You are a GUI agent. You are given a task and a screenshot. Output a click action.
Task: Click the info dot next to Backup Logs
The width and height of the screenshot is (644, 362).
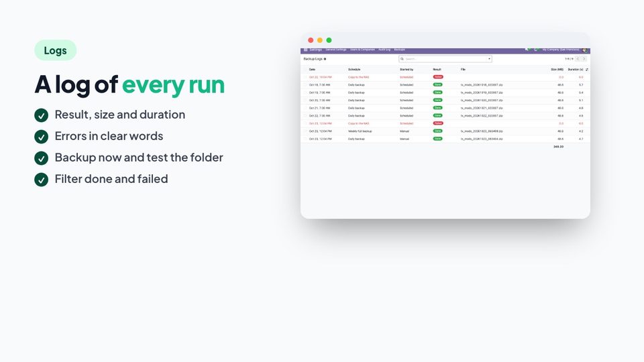325,59
